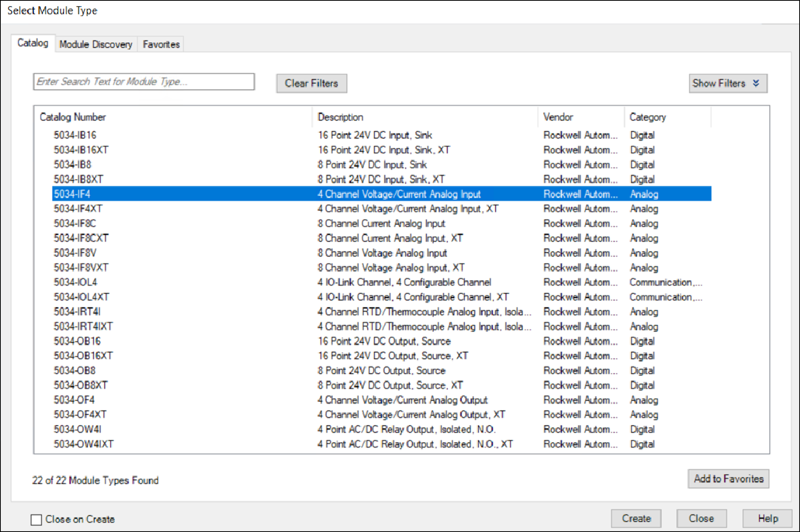Select module 5034-IF8VXT
This screenshot has width=800, height=532.
point(382,268)
